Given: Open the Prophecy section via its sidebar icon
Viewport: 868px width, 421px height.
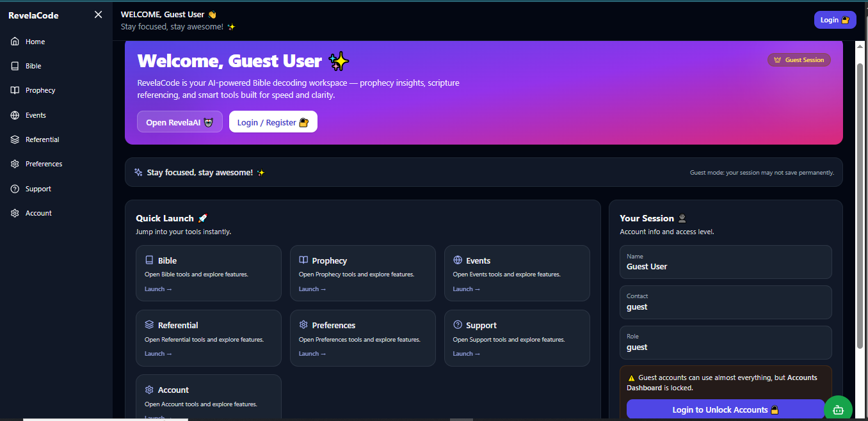Looking at the screenshot, I should pos(15,90).
